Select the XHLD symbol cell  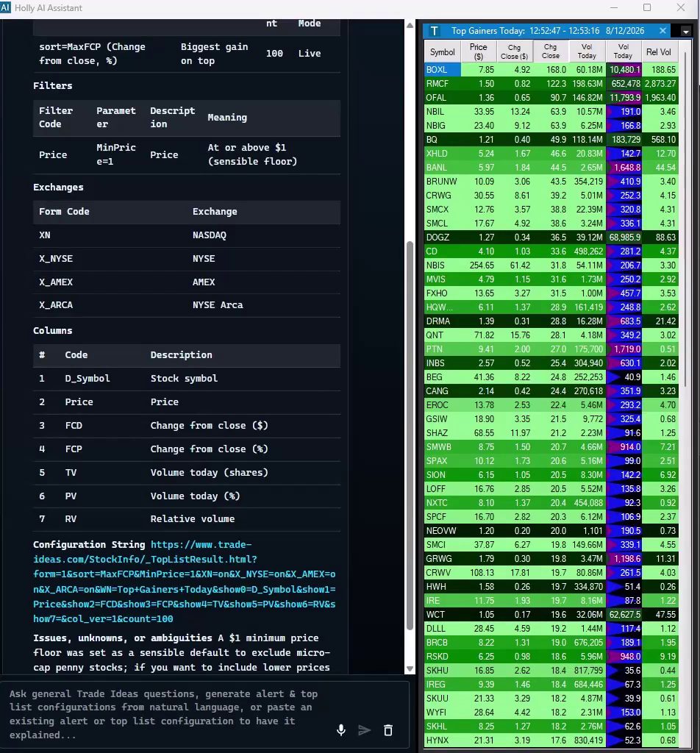click(x=442, y=153)
